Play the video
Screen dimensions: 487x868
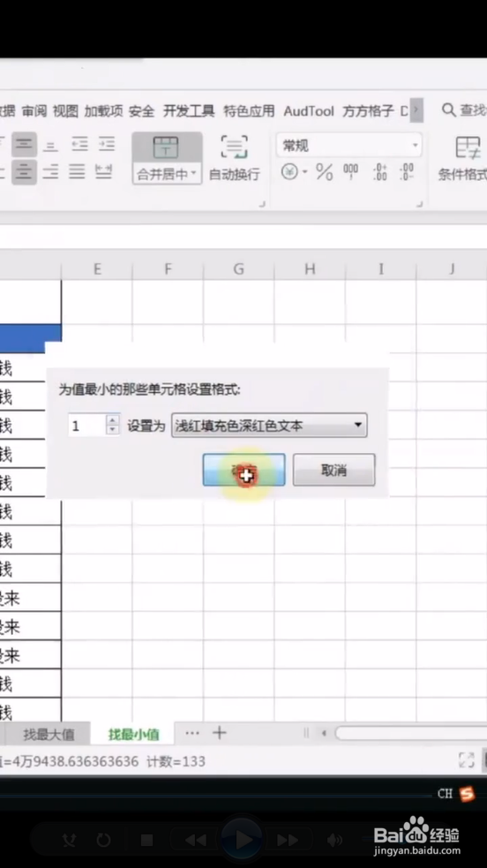click(242, 840)
